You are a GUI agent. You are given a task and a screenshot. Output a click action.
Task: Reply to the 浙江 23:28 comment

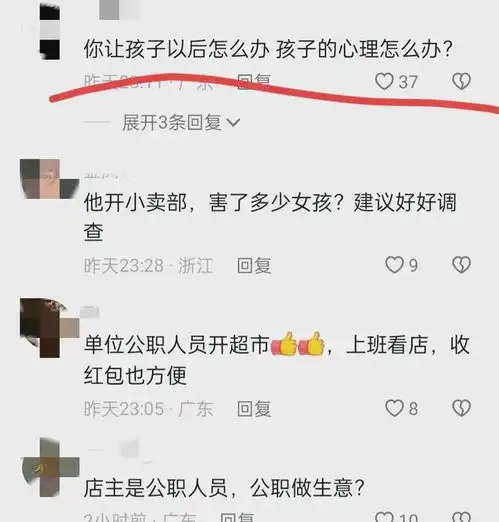tap(254, 266)
